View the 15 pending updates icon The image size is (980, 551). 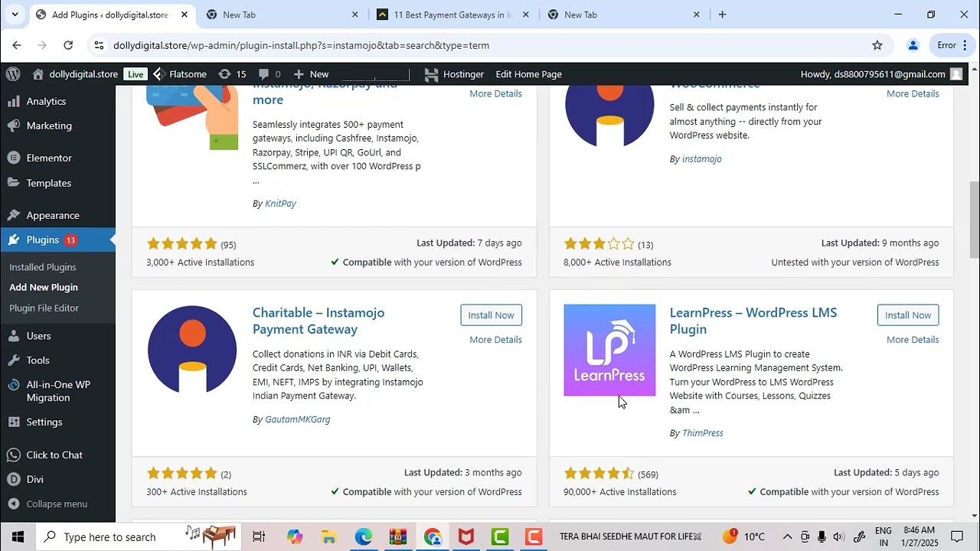click(x=232, y=74)
